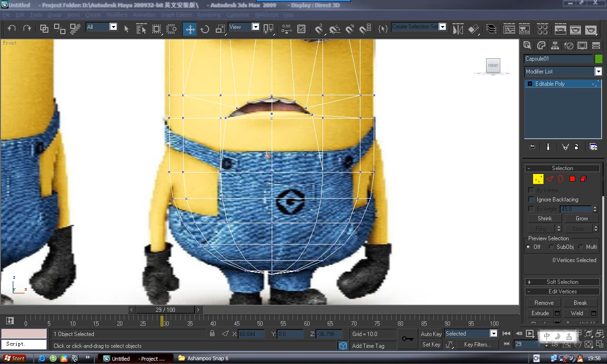This screenshot has width=607, height=364.
Task: Click the Grow selection button
Action: click(581, 218)
